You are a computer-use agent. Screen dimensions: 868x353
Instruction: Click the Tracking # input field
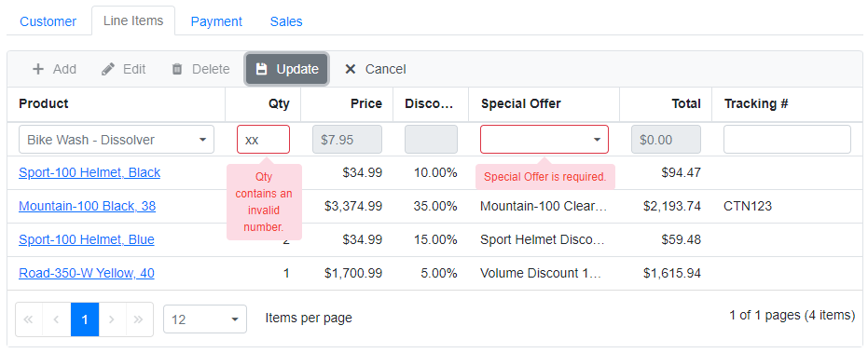(x=787, y=140)
